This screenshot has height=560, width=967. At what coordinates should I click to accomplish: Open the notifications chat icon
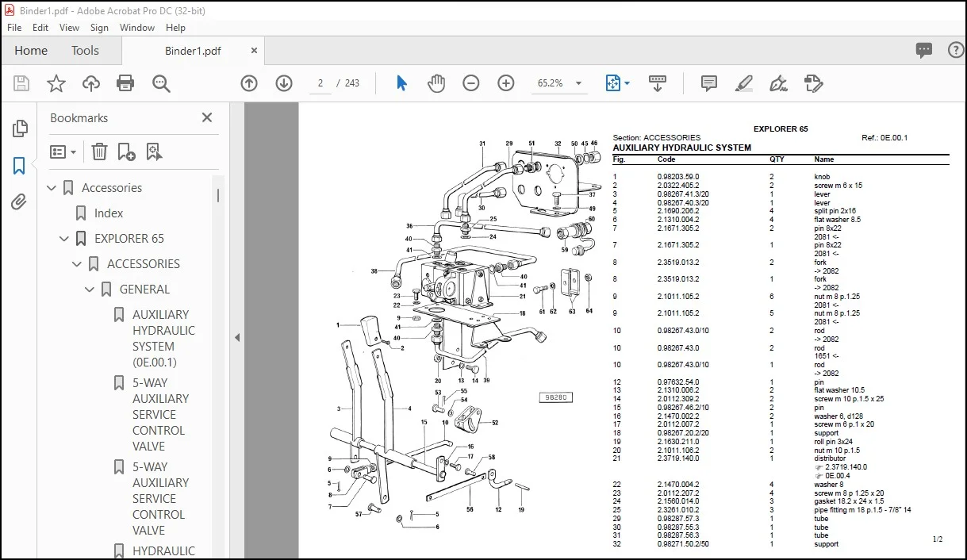(x=924, y=50)
